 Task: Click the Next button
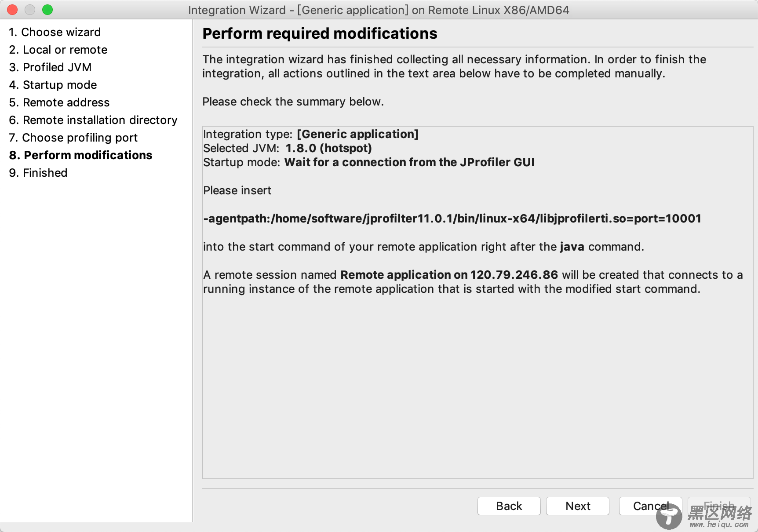coord(578,506)
